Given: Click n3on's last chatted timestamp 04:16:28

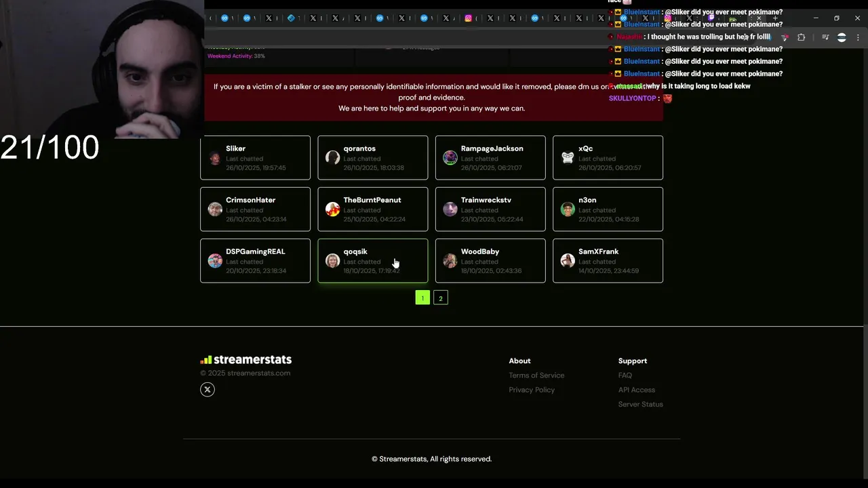Looking at the screenshot, I should tap(608, 220).
